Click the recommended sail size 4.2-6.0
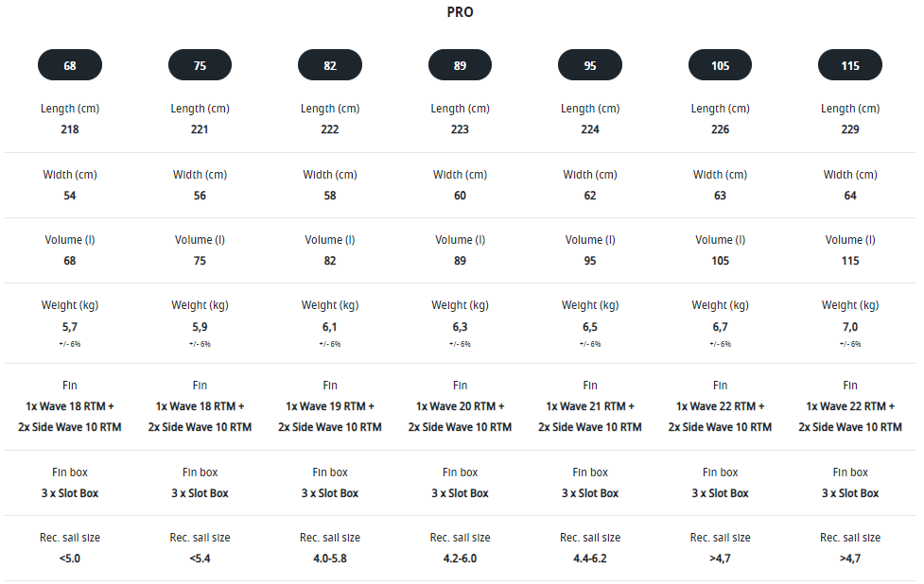 460,558
